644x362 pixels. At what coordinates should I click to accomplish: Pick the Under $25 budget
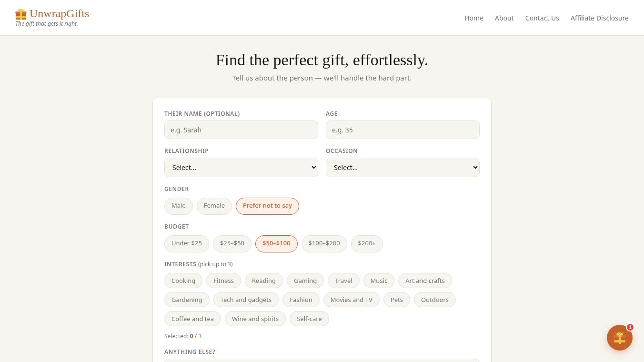(187, 244)
